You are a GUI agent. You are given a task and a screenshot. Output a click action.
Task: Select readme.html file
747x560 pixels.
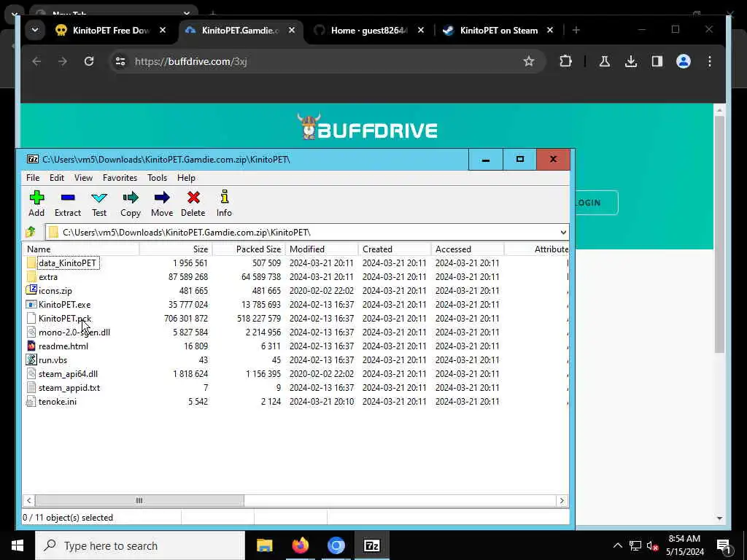tap(63, 346)
